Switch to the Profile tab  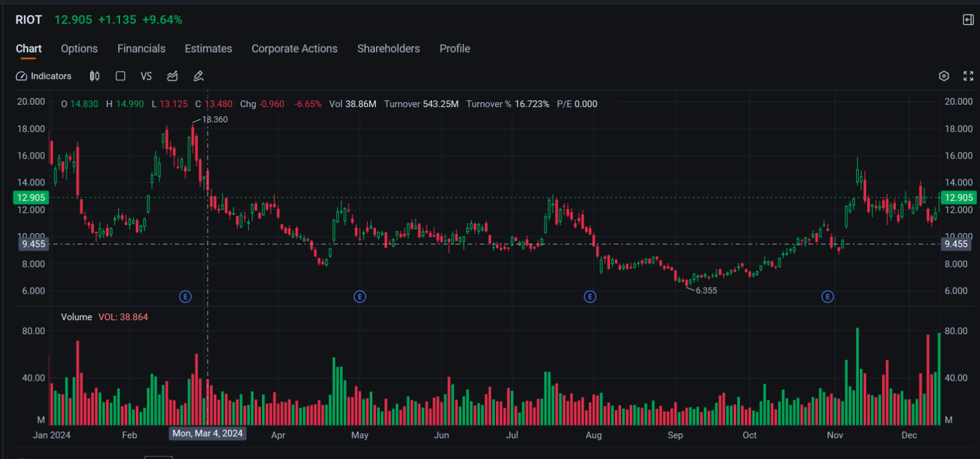tap(455, 48)
